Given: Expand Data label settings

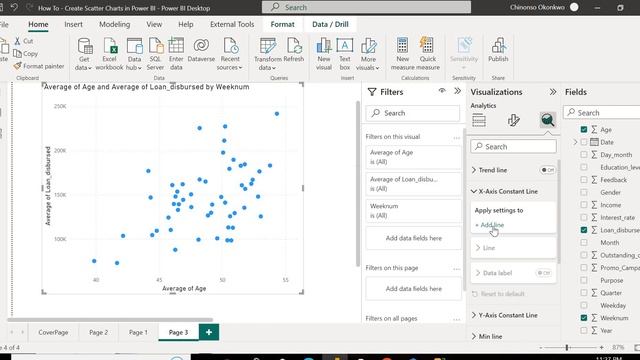Looking at the screenshot, I should tap(478, 273).
